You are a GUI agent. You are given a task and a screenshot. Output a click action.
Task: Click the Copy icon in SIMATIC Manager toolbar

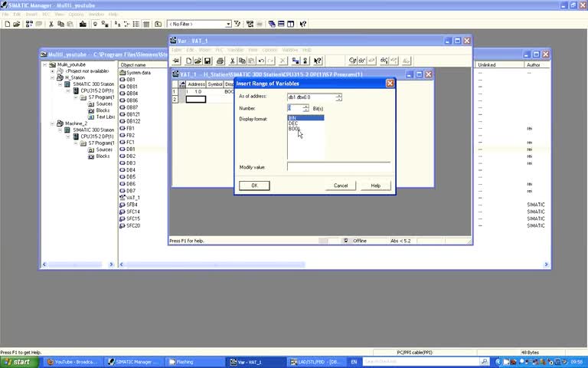coord(60,24)
